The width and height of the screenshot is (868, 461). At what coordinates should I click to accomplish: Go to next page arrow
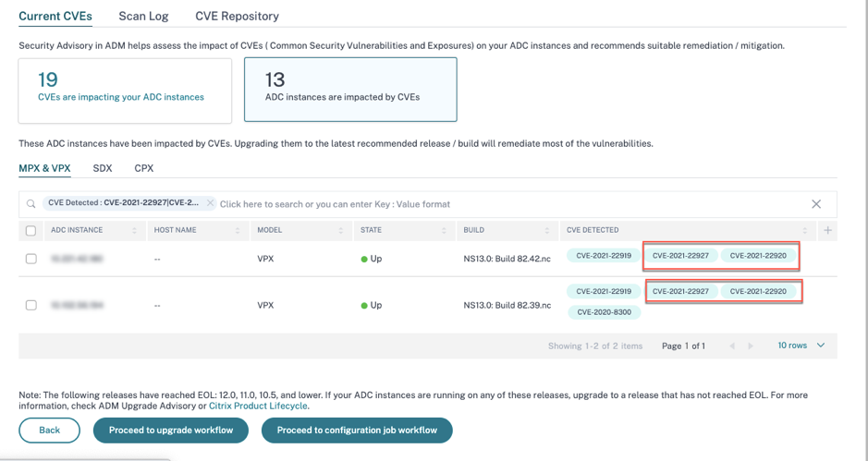point(751,346)
